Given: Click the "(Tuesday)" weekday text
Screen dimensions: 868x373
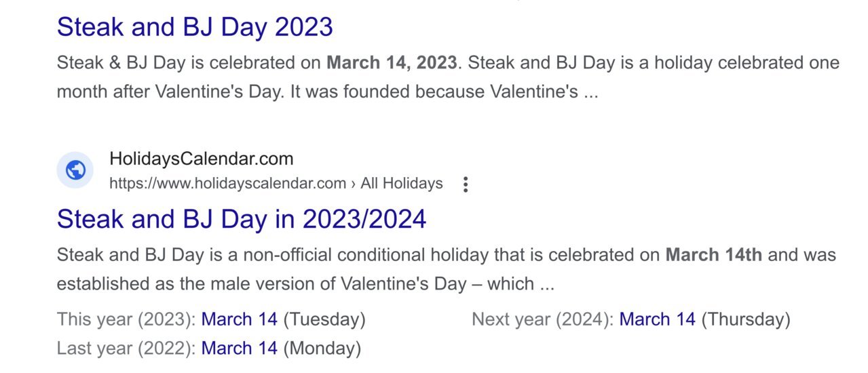Looking at the screenshot, I should click(324, 319).
